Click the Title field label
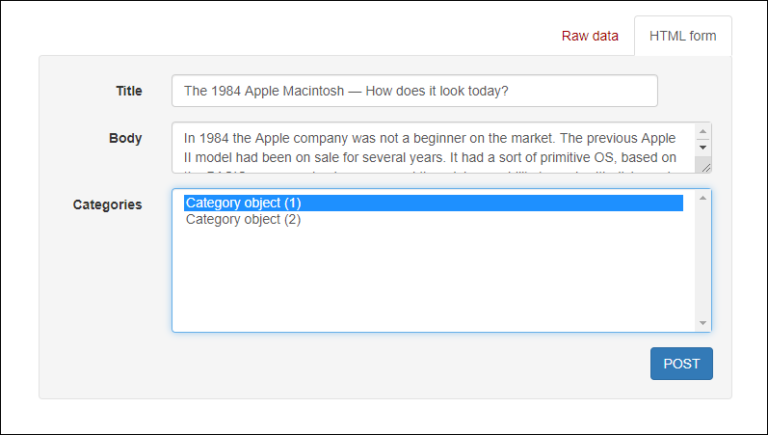 point(129,91)
